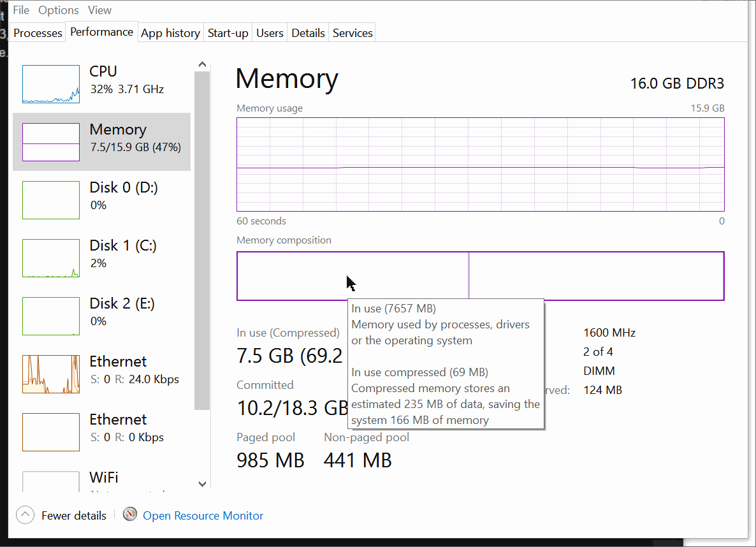Click the sidebar scrollbar down arrow
The image size is (756, 547).
pos(202,484)
